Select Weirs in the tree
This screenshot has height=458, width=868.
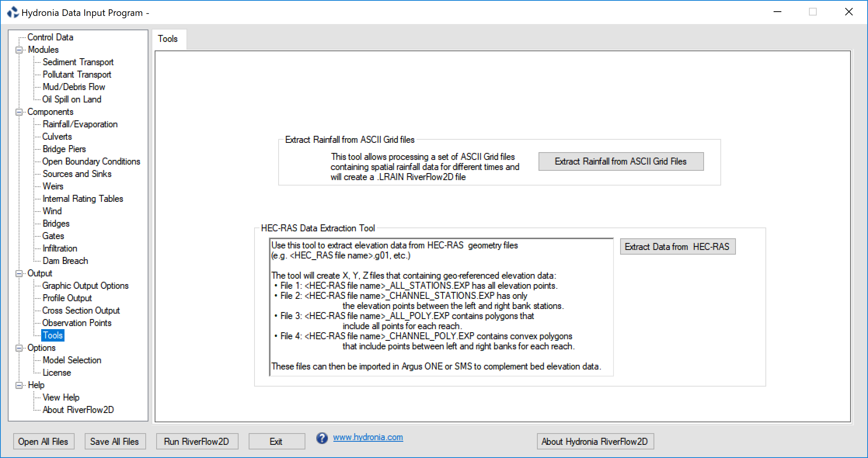point(53,186)
